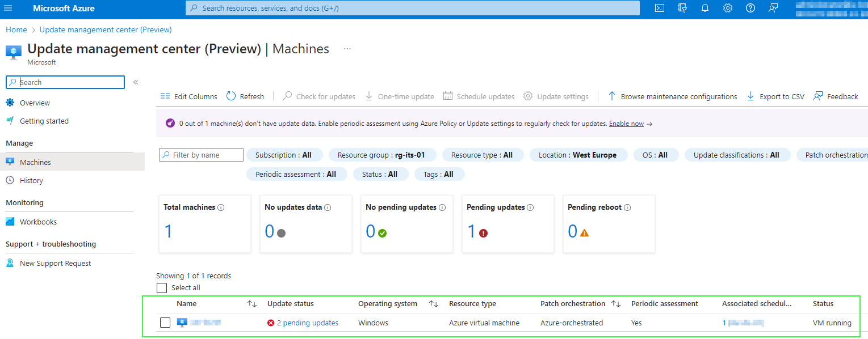The height and width of the screenshot is (339, 868).
Task: Sort by Operating system column arrows
Action: (x=434, y=304)
